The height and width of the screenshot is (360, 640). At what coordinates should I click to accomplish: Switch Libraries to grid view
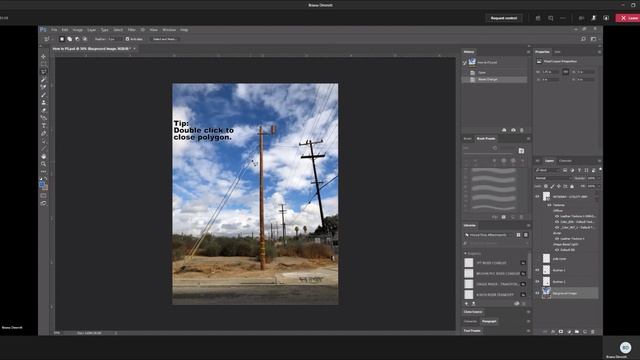tap(518, 235)
